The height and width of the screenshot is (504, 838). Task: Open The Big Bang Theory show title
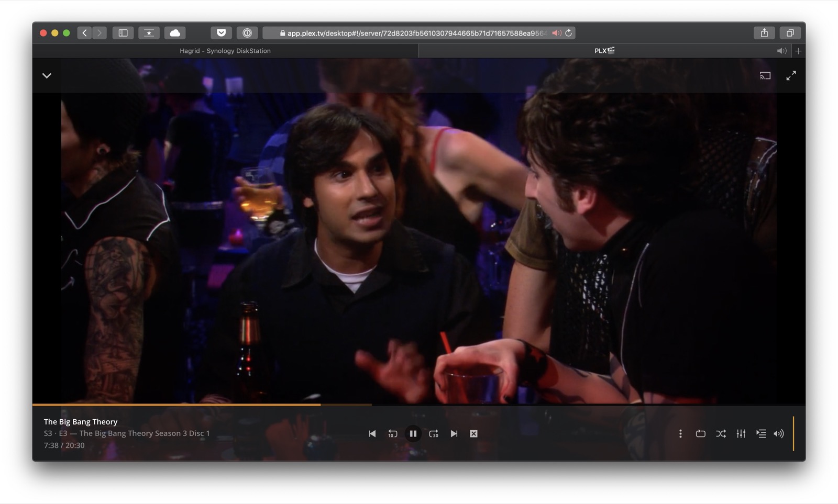coord(81,421)
